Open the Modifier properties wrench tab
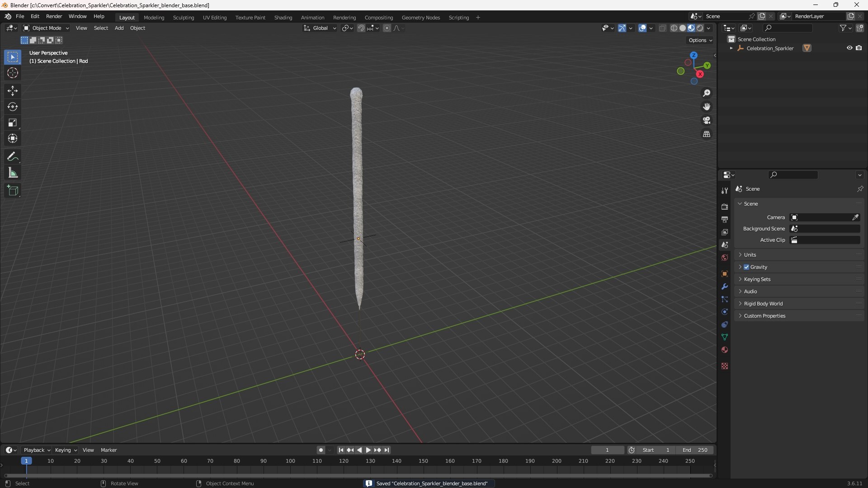The height and width of the screenshot is (488, 868). 725,286
